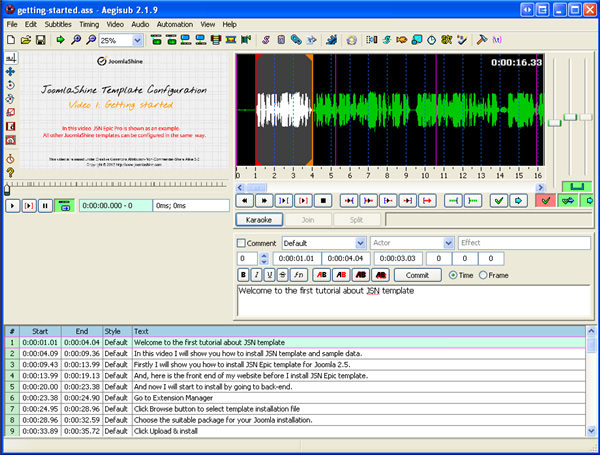Click the Cycle Tag Hiding icon
This screenshot has width=600, height=455.
497,40
